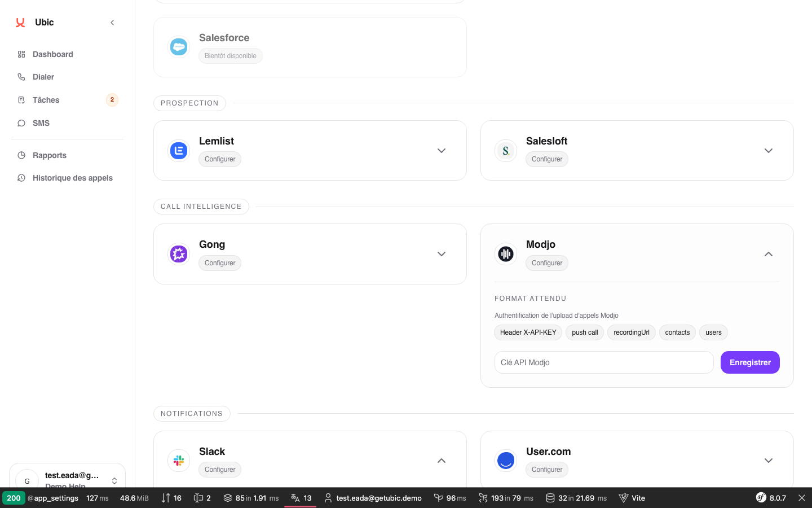Screen dimensions: 812x508
Task: Click the Lemlist logo icon
Action: (x=179, y=151)
